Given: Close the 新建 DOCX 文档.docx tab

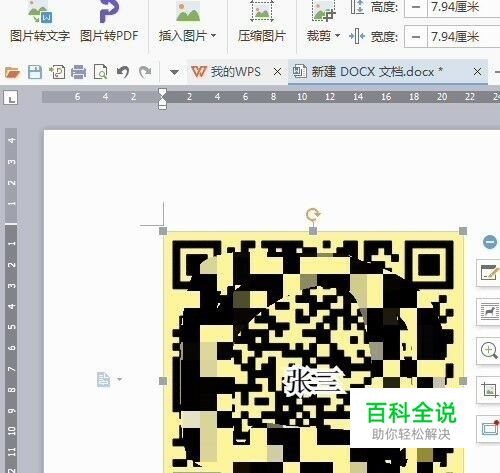Looking at the screenshot, I should click(x=477, y=71).
